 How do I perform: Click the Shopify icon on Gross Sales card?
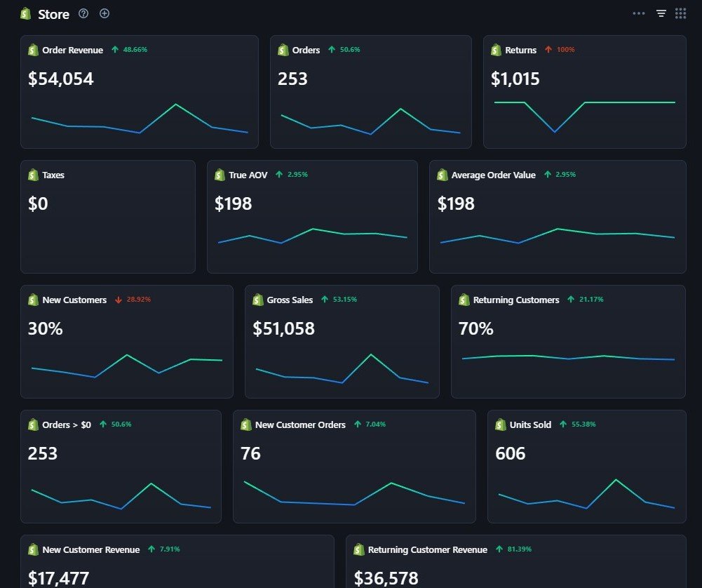coord(257,300)
